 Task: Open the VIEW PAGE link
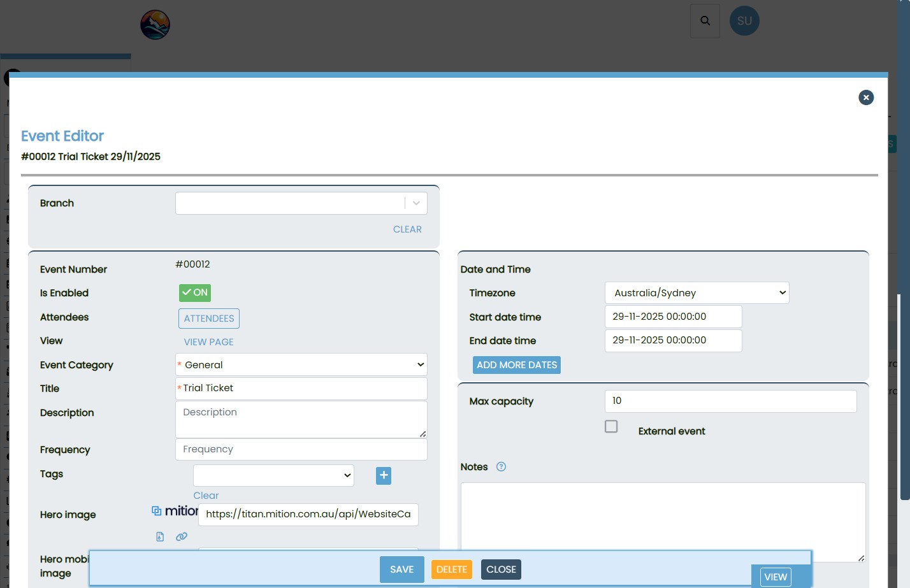pyautogui.click(x=208, y=342)
